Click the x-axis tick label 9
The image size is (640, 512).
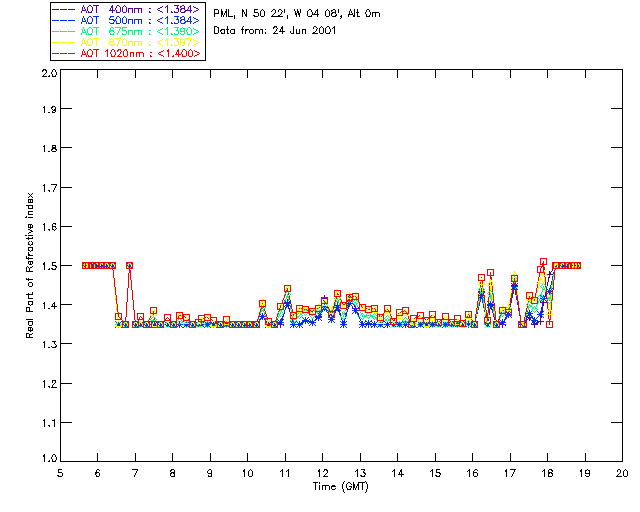pyautogui.click(x=210, y=473)
